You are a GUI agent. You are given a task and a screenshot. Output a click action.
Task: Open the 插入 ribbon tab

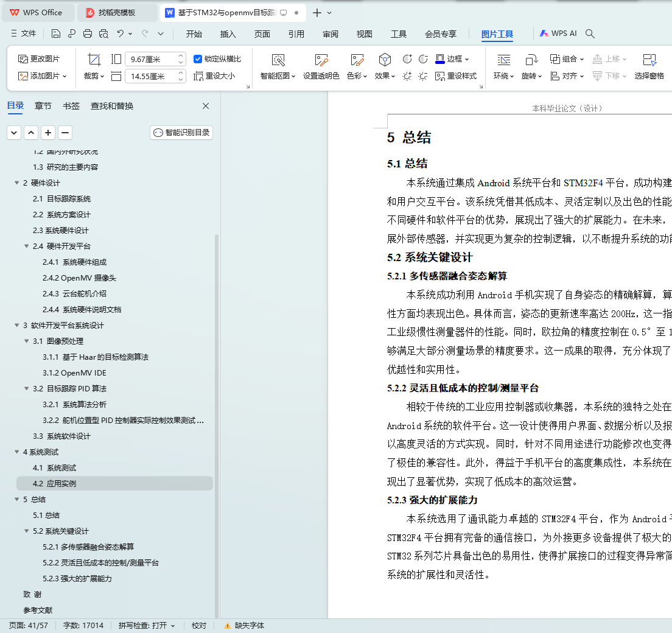click(x=228, y=34)
